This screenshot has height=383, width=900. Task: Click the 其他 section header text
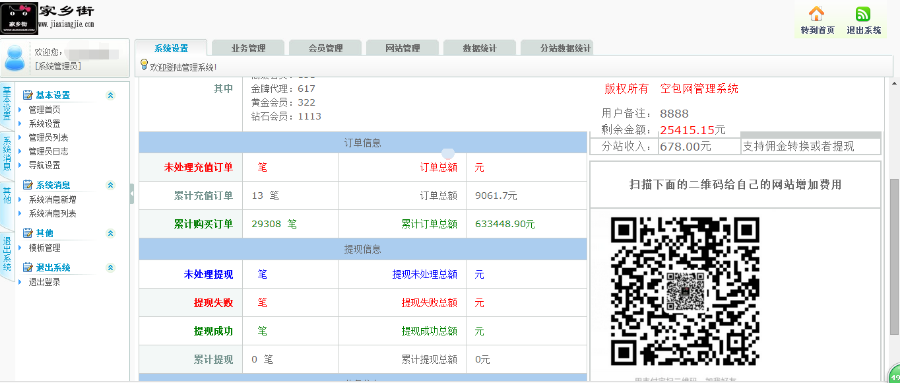[44, 233]
